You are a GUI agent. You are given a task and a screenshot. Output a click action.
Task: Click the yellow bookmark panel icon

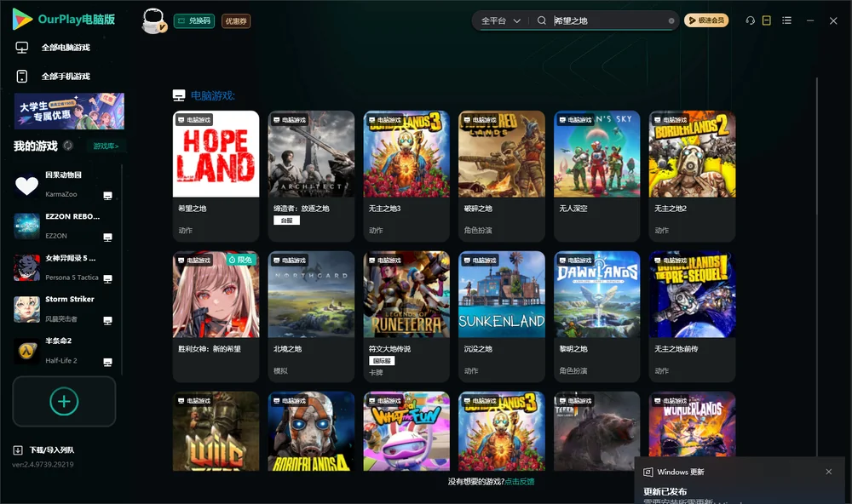[766, 20]
